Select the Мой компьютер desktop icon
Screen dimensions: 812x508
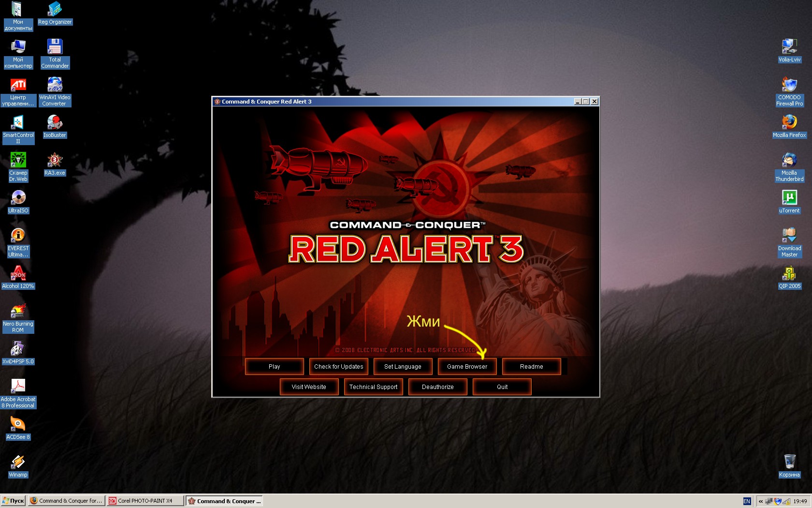18,54
